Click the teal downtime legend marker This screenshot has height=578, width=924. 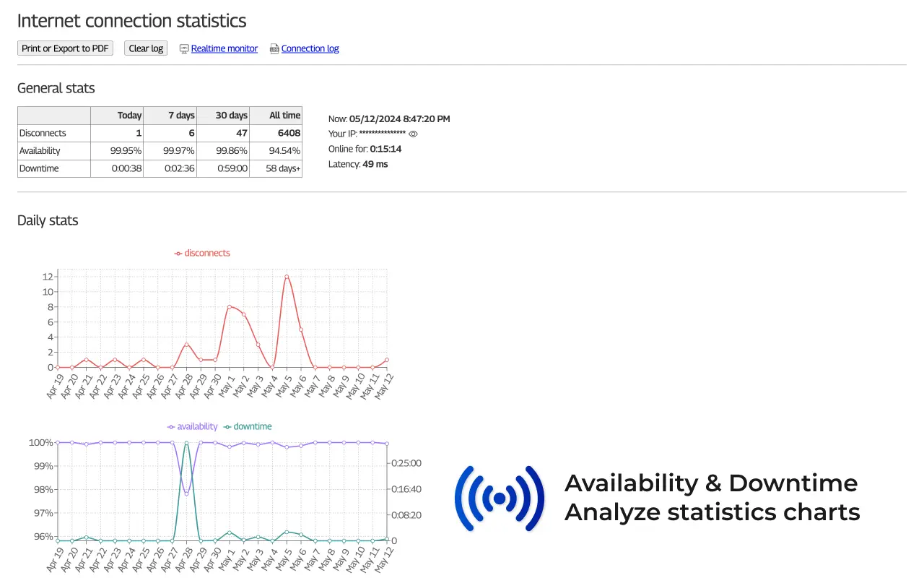227,426
